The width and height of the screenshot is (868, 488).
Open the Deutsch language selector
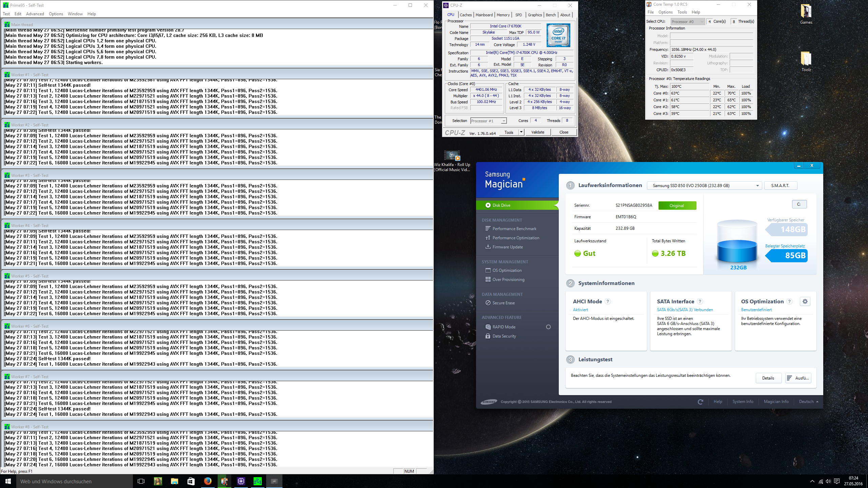(808, 402)
